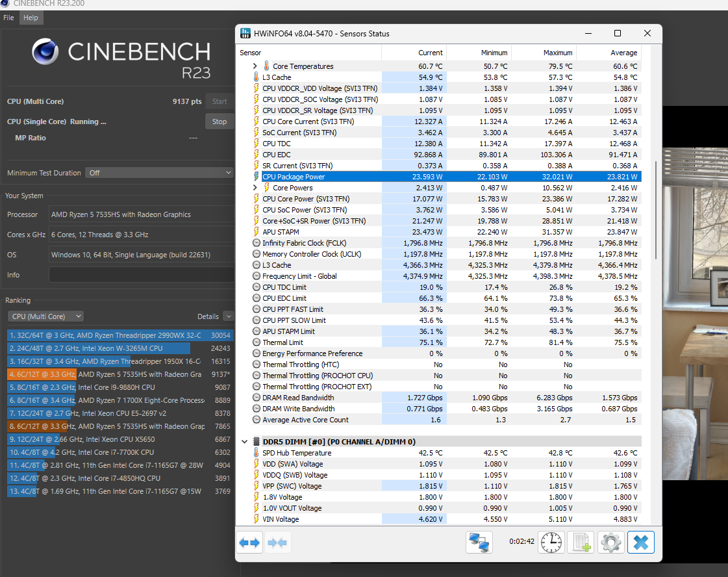
Task: Select the DRAM Write Bandwidth row
Action: 446,409
